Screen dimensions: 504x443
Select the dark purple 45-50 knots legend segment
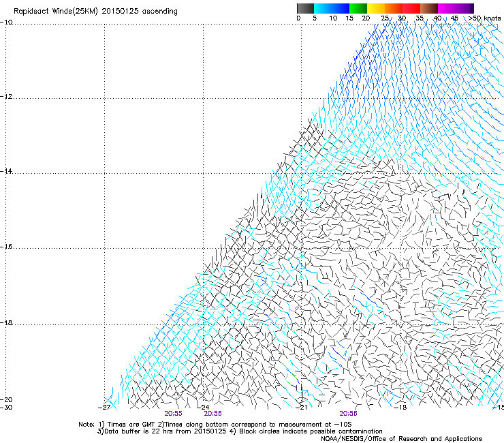pos(464,8)
